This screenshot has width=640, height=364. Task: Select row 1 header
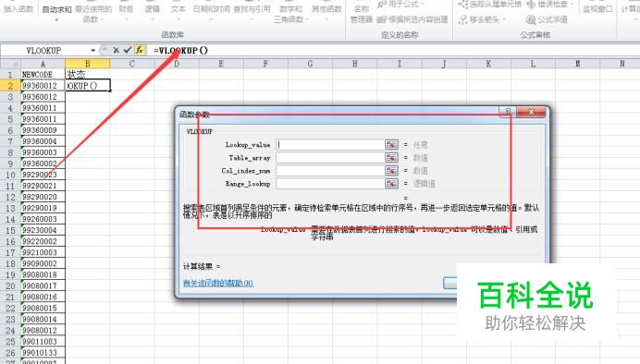point(10,75)
